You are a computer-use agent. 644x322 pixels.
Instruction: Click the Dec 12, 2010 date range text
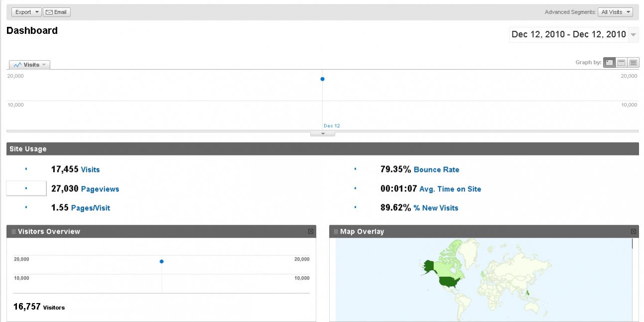pos(568,34)
